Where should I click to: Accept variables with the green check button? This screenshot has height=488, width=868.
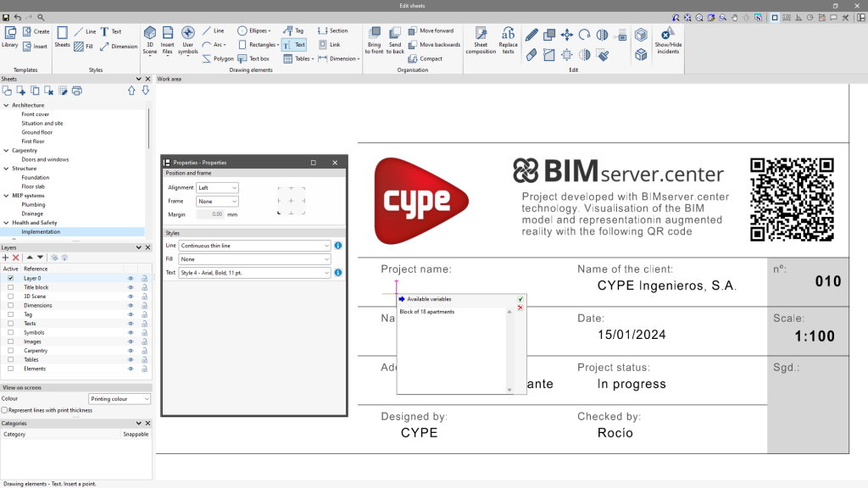[519, 300]
